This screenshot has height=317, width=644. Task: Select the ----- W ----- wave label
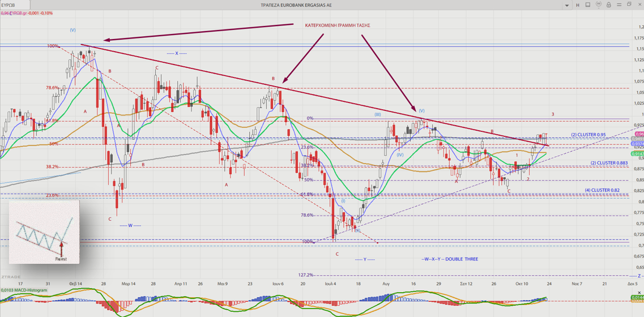point(131,225)
